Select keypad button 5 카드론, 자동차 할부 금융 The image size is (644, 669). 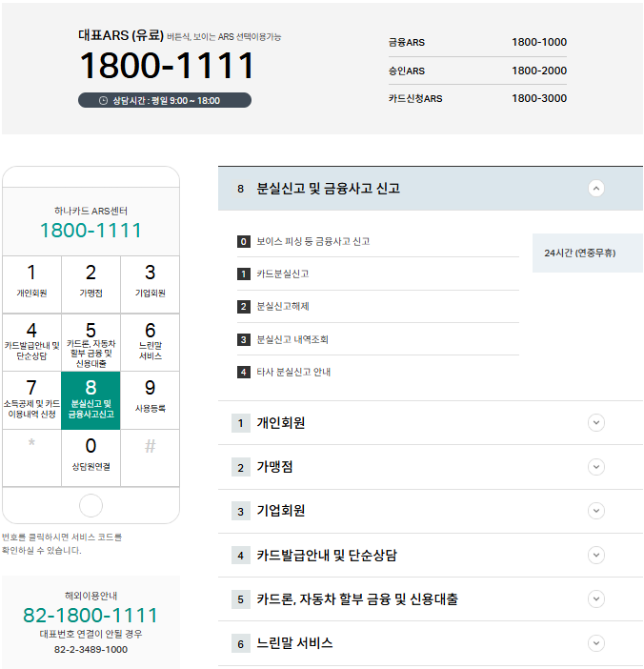click(x=91, y=343)
